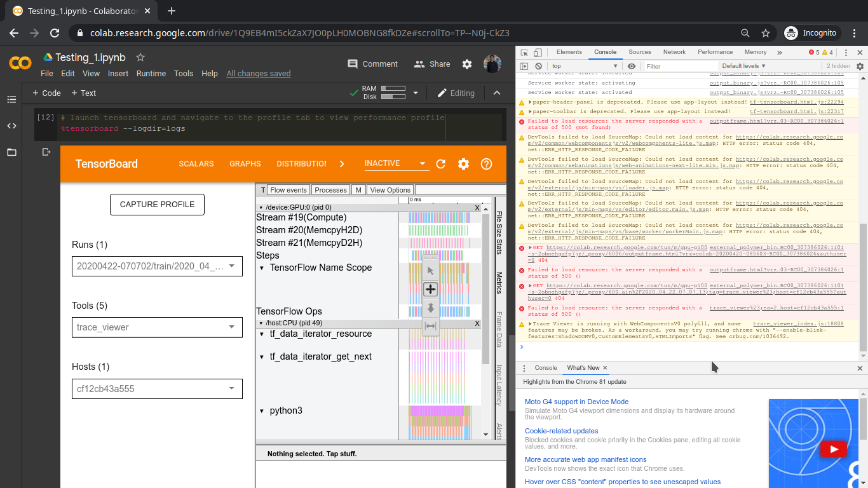Open Colab settings gear in header

[467, 64]
